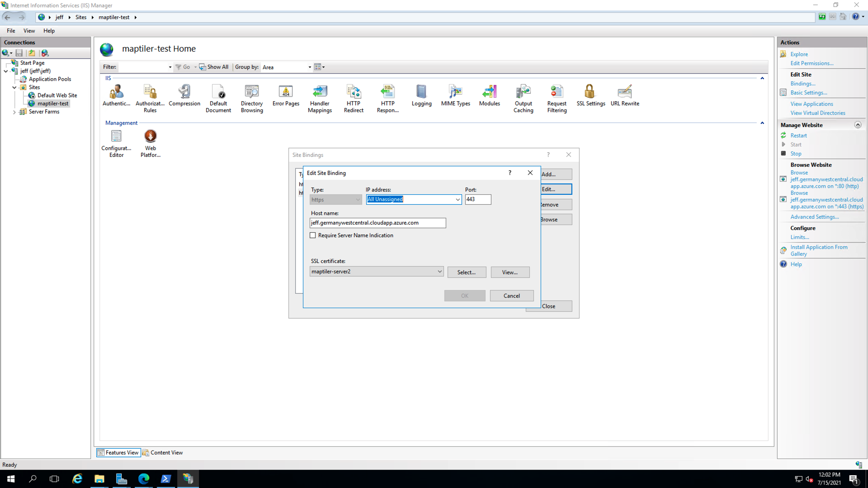Open the Request Filtering feature
868x488 pixels.
[557, 98]
